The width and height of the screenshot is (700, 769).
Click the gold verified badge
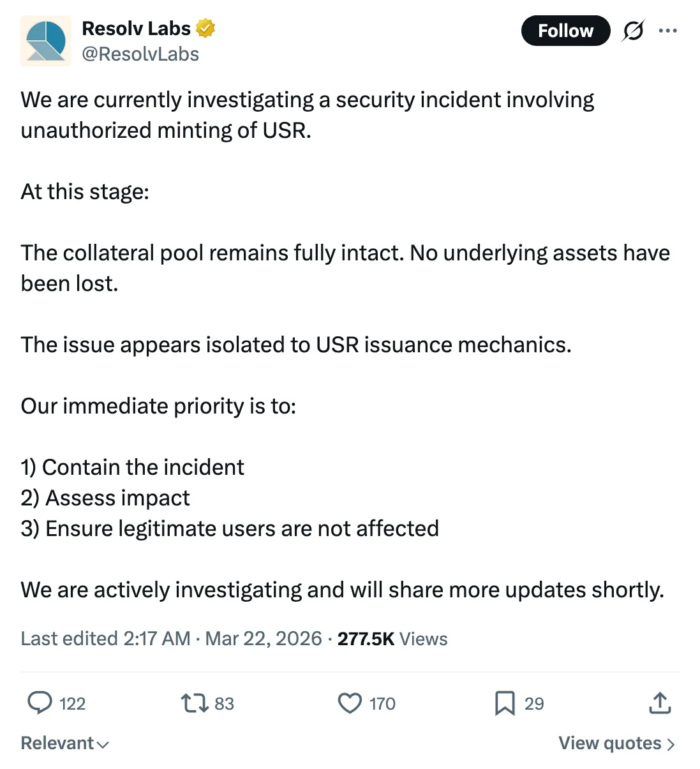pyautogui.click(x=205, y=29)
